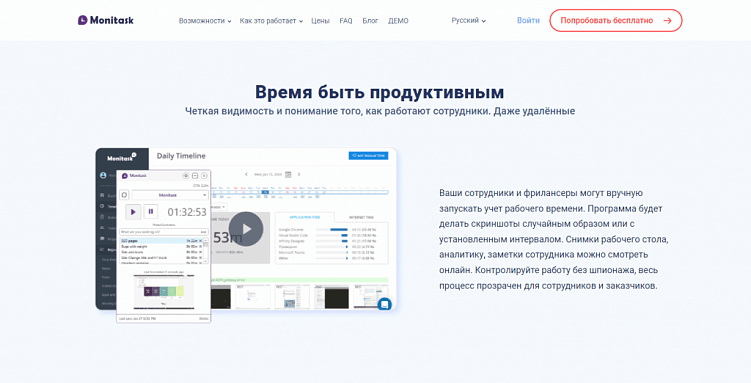This screenshot has width=751, height=383.
Task: Click the blue Add Manual Time button
Action: (368, 156)
